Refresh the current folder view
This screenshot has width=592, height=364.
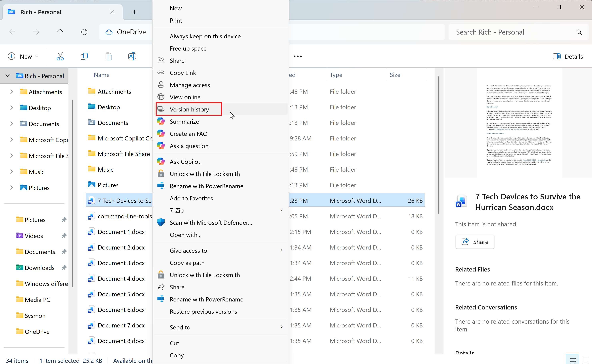tap(84, 32)
